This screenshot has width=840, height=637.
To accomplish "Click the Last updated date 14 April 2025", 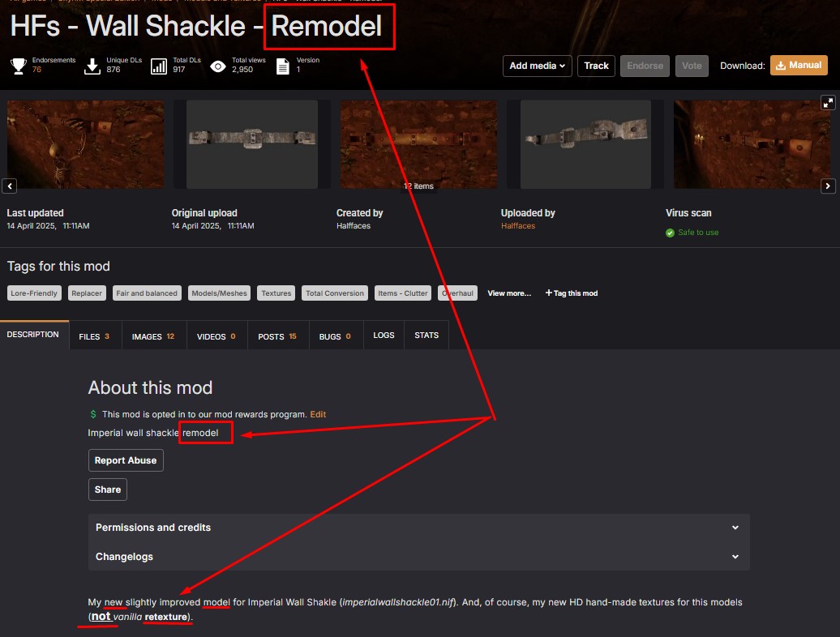I will [31, 226].
